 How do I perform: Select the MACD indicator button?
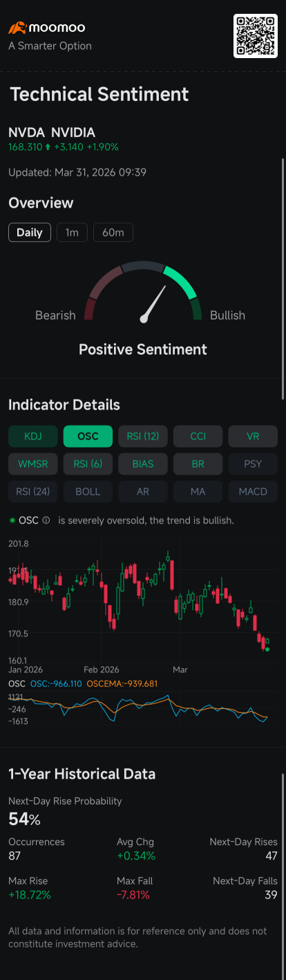(253, 492)
